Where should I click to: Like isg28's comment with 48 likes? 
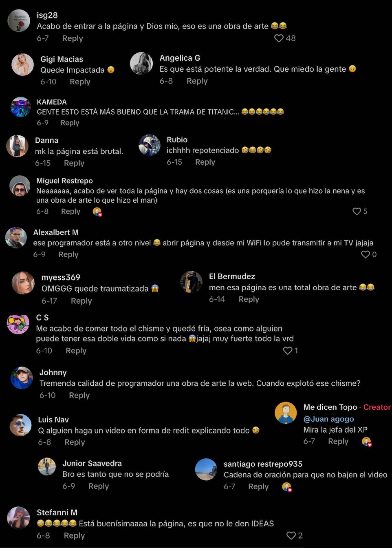[279, 38]
